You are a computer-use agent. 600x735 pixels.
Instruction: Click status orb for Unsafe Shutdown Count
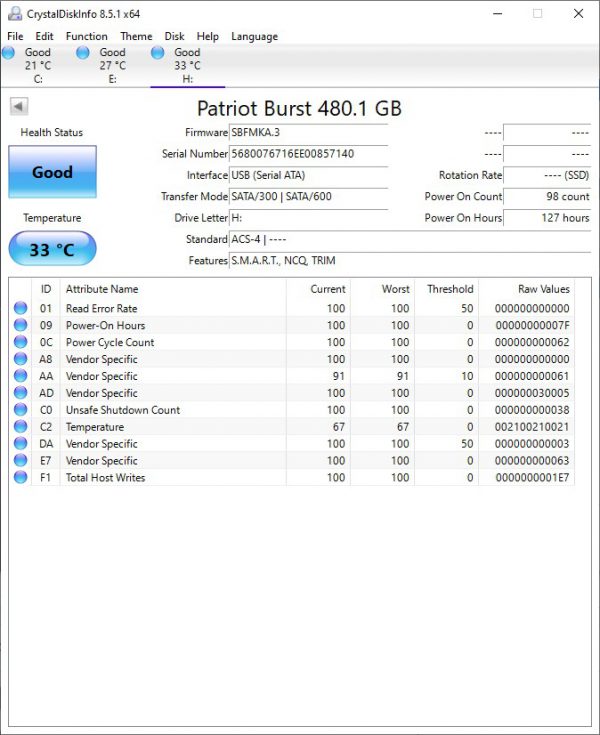(20, 410)
